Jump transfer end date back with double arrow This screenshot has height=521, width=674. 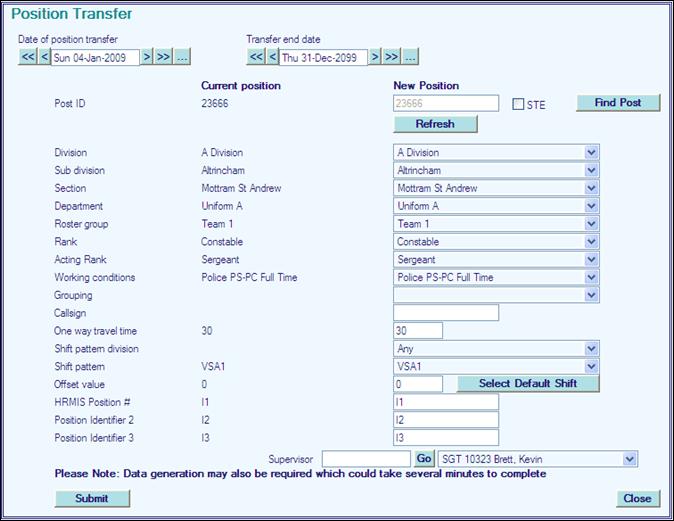(x=256, y=57)
